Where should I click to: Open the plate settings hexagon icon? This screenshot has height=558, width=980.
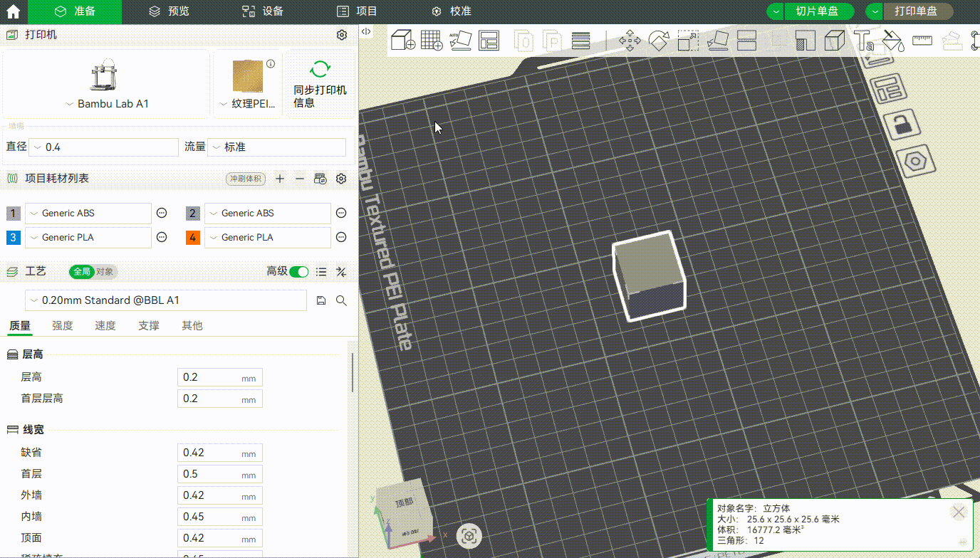click(915, 162)
